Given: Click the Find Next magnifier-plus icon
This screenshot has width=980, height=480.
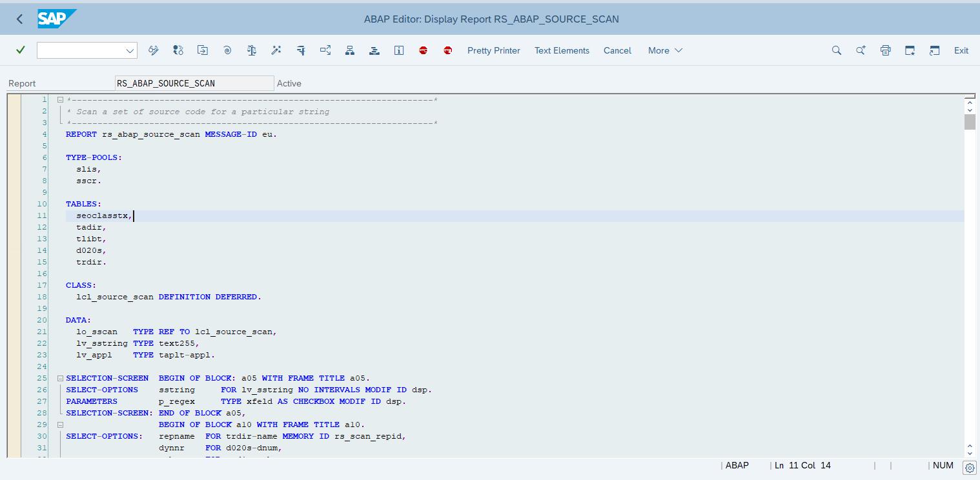Looking at the screenshot, I should pos(861,50).
